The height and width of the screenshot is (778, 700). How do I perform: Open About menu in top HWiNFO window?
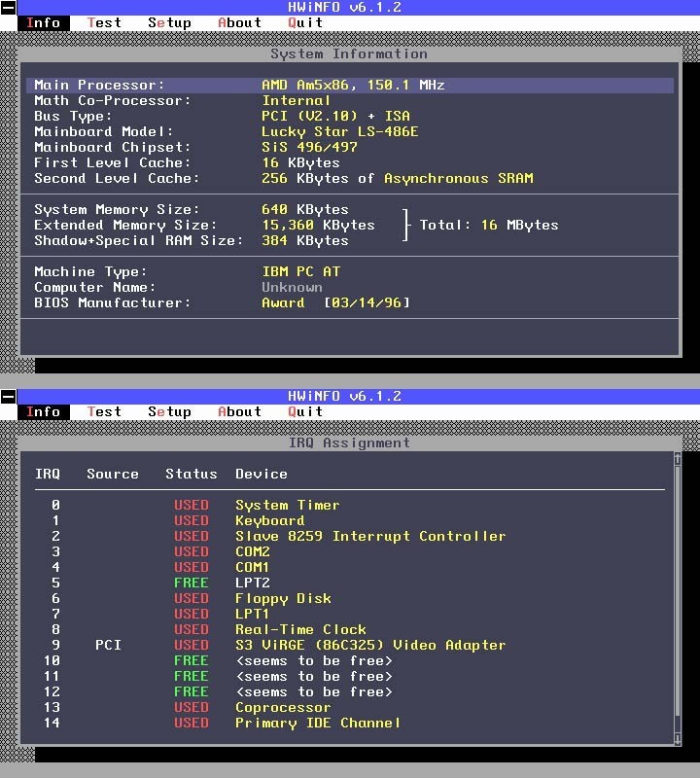pyautogui.click(x=239, y=22)
